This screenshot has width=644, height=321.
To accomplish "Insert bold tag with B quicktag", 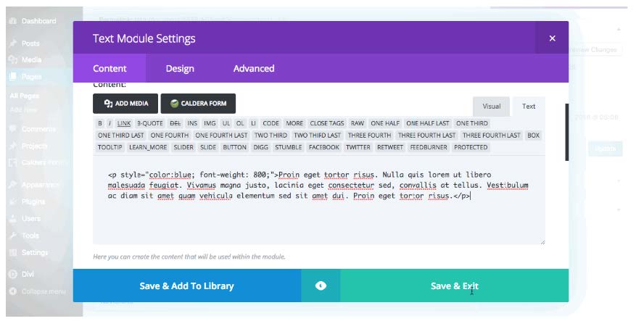I will click(x=100, y=123).
